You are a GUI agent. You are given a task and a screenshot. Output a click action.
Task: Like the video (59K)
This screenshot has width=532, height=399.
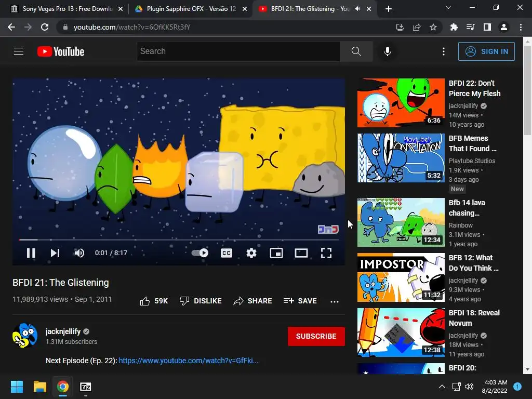[154, 301]
